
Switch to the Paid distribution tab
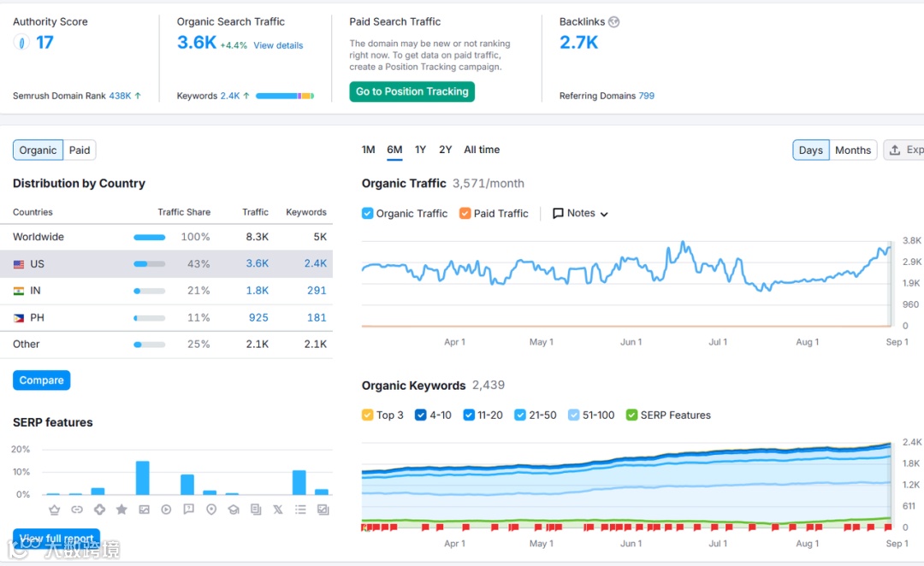(80, 150)
